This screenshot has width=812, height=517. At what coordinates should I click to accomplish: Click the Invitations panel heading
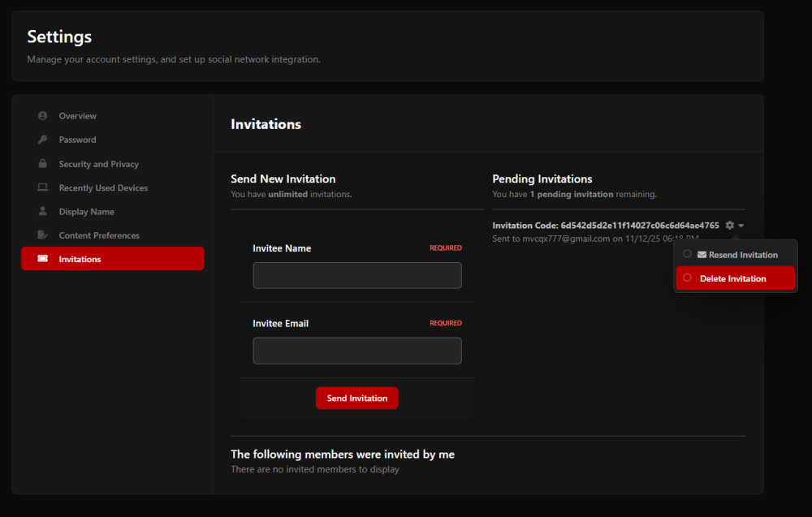pos(266,124)
